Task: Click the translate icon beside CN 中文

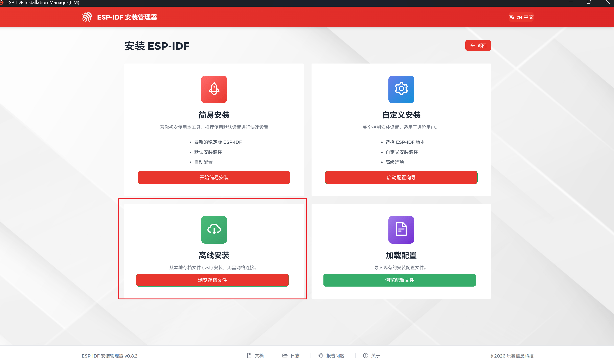Action: point(512,17)
